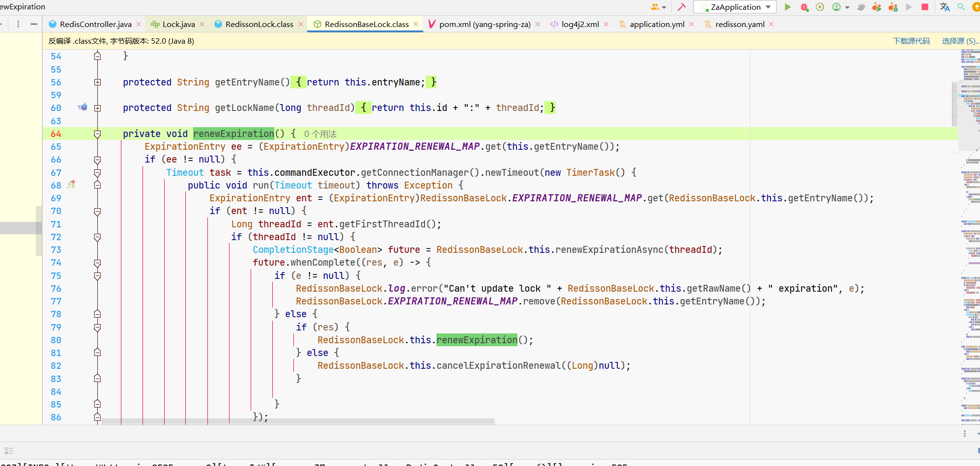980x466 pixels.
Task: Start debugging with the red bug icon
Action: (x=804, y=7)
